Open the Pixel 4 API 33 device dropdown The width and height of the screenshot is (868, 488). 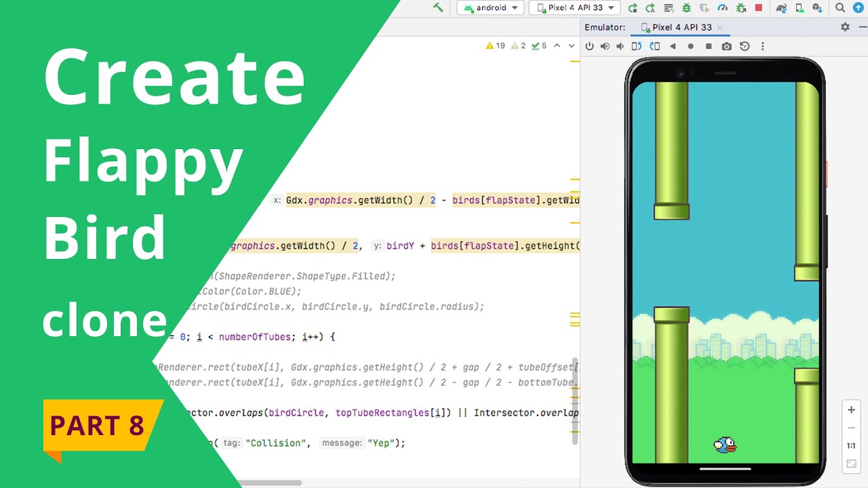click(574, 8)
